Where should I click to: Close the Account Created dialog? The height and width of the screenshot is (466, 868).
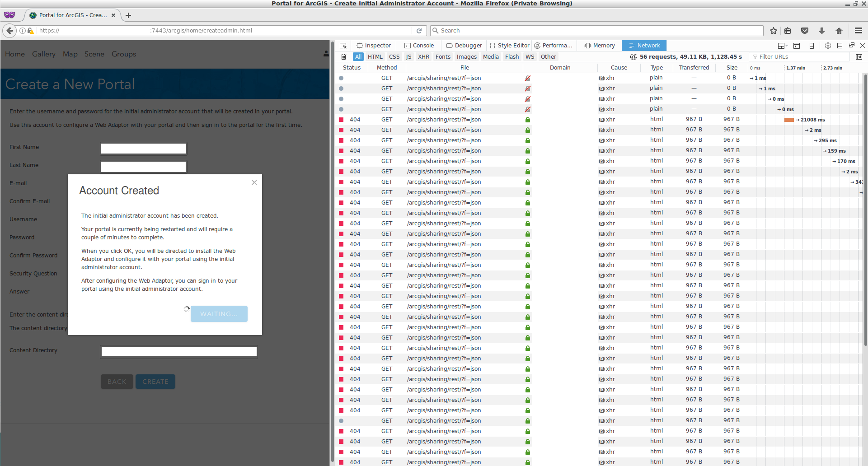click(x=254, y=182)
